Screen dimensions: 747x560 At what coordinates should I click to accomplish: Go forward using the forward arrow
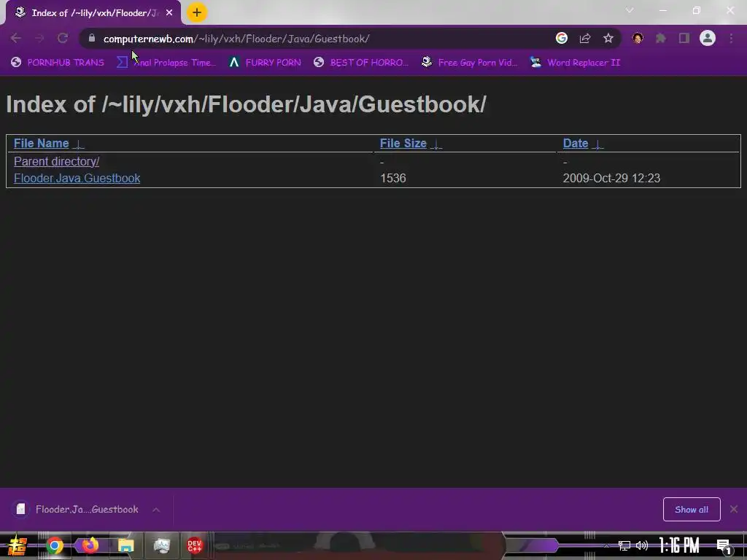pos(39,38)
